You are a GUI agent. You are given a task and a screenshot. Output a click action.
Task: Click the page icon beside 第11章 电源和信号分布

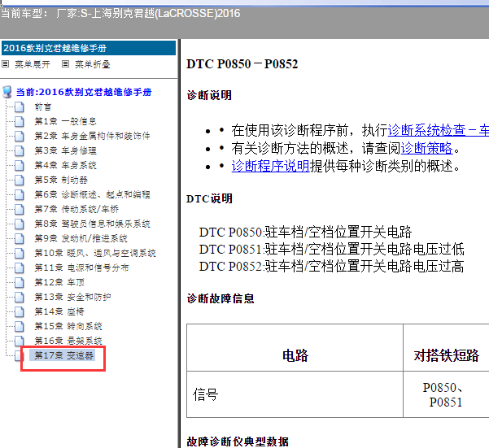click(x=20, y=268)
